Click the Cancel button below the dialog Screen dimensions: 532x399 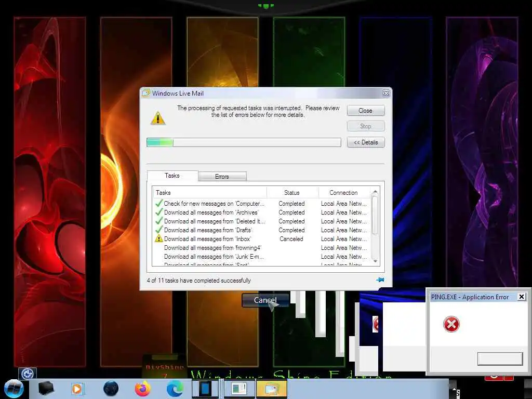265,300
